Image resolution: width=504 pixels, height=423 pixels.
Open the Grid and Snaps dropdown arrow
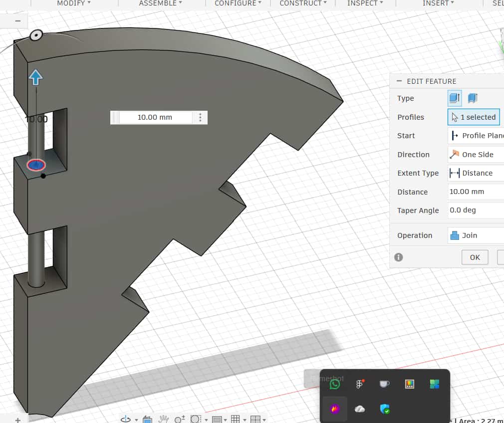point(245,420)
